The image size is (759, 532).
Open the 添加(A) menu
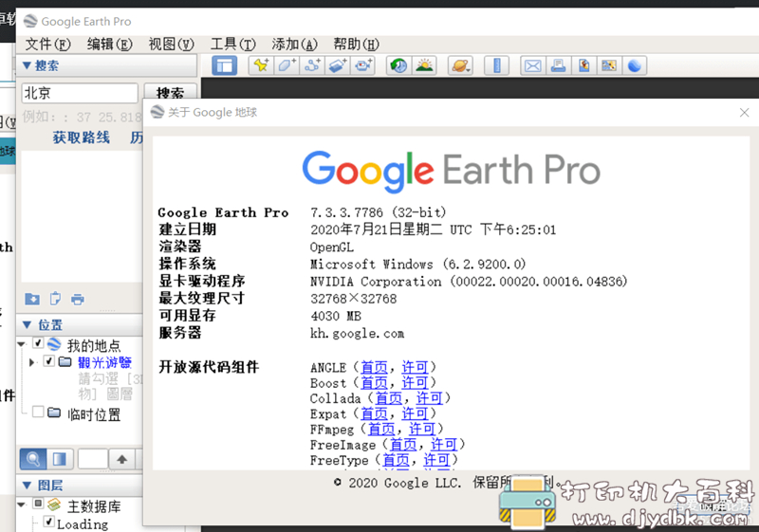294,45
